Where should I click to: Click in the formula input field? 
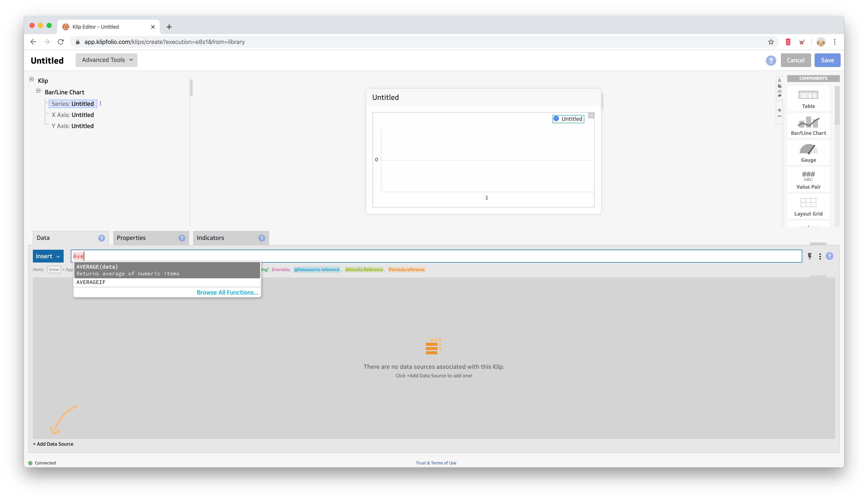click(436, 256)
